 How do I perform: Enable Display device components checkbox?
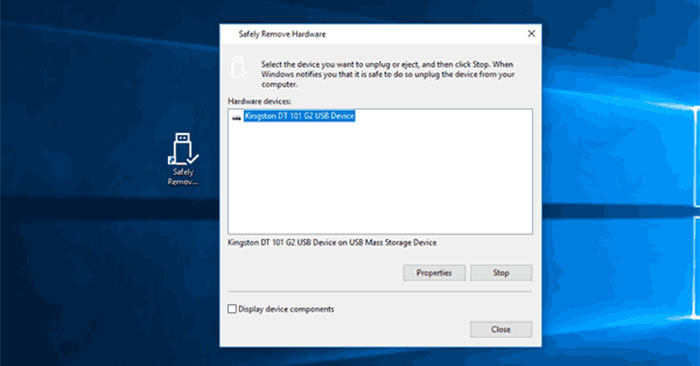(232, 309)
